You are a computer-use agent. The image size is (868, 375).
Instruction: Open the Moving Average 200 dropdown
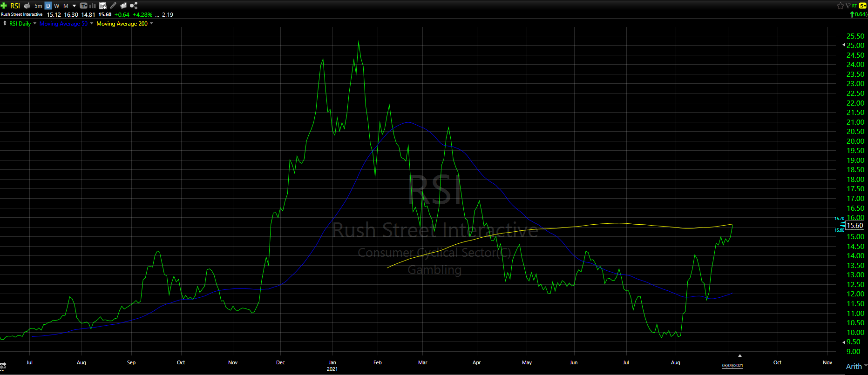pos(151,24)
